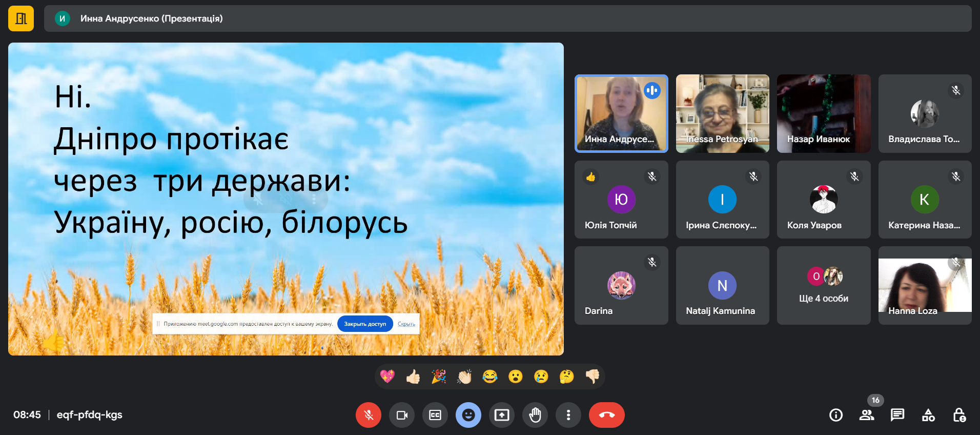Unmute the microphone in the bottom toolbar

coord(368,415)
